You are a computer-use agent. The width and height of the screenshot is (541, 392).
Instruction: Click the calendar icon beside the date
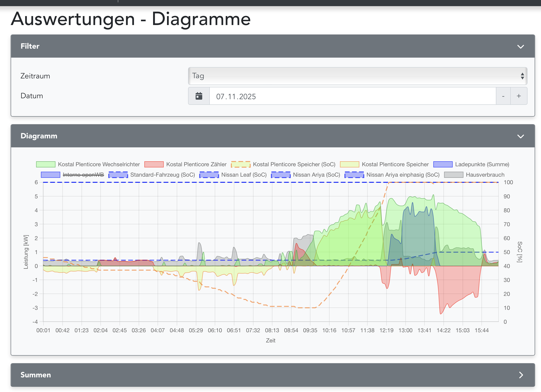(x=199, y=96)
